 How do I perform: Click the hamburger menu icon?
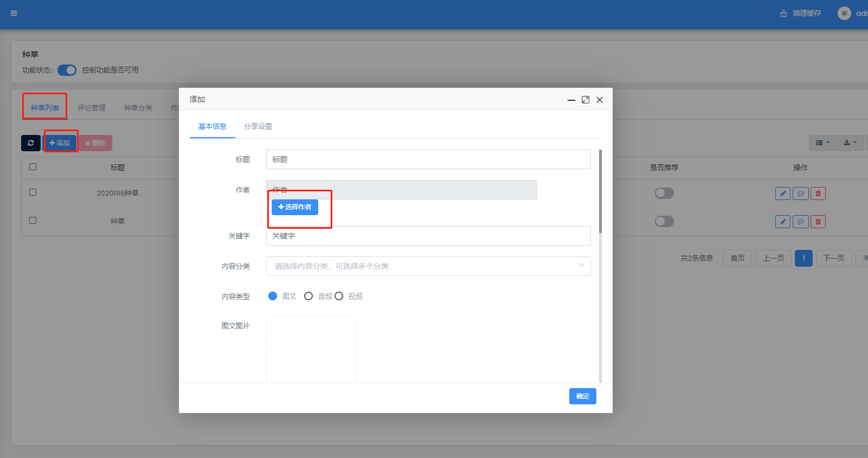(x=14, y=13)
